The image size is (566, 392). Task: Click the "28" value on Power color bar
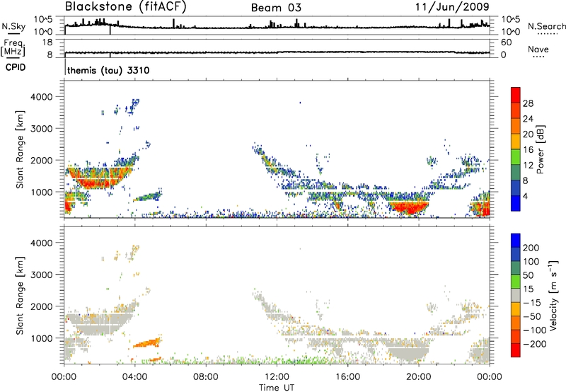pos(528,103)
